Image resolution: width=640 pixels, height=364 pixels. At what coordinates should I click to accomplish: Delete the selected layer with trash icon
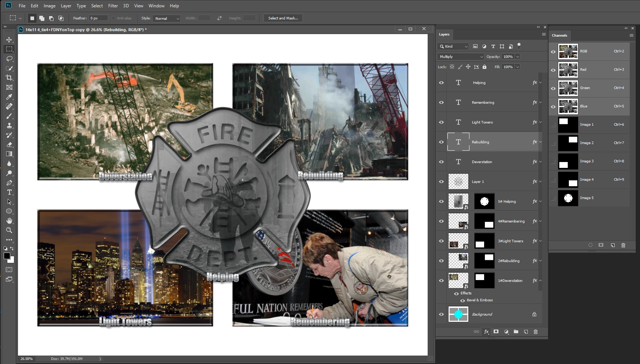point(535,332)
